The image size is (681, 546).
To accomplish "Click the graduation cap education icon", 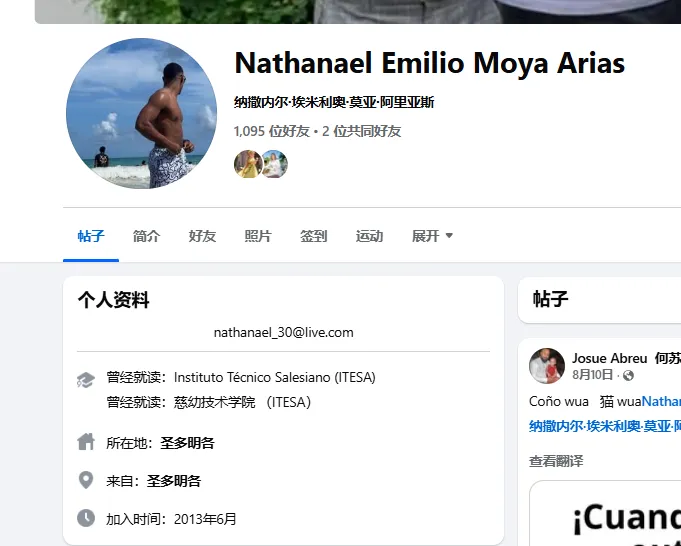I will (x=86, y=380).
